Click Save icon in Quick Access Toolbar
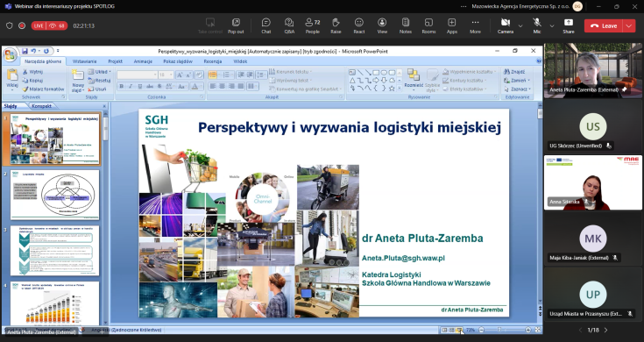The image size is (644, 342). pyautogui.click(x=25, y=51)
